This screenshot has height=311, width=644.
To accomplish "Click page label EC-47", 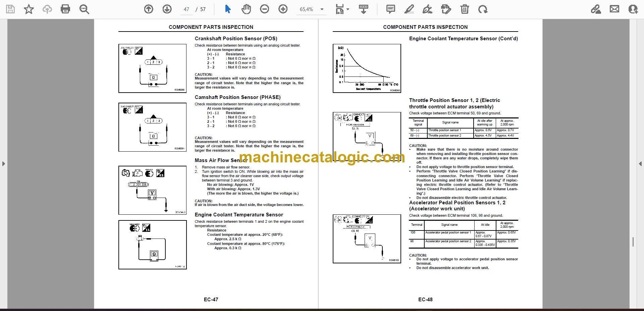I will point(211,300).
